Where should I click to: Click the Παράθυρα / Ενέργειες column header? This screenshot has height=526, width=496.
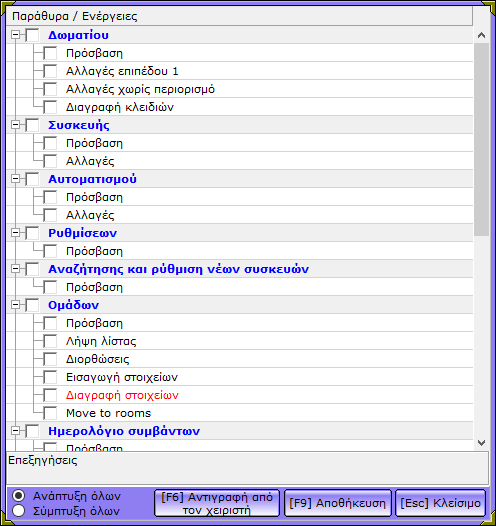(239, 16)
